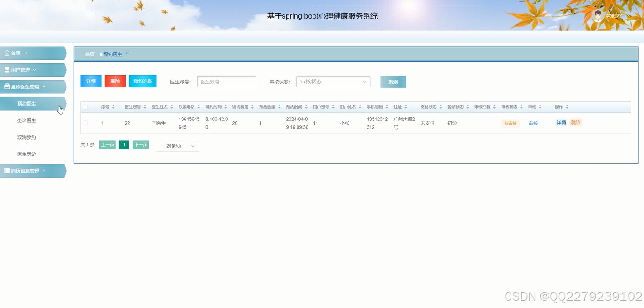Image resolution: width=644 pixels, height=308 pixels.
Task: Check the checkbox for 王医生's row
Action: click(85, 123)
